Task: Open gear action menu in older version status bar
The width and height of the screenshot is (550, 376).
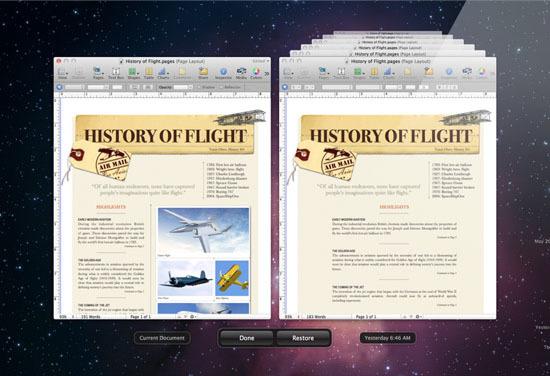Action: (x=418, y=316)
